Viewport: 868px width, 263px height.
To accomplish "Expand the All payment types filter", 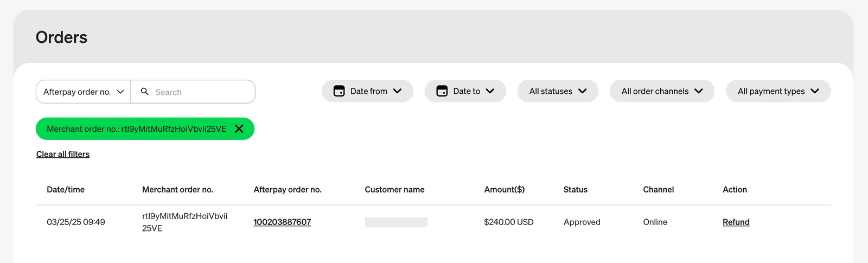I will [x=778, y=91].
